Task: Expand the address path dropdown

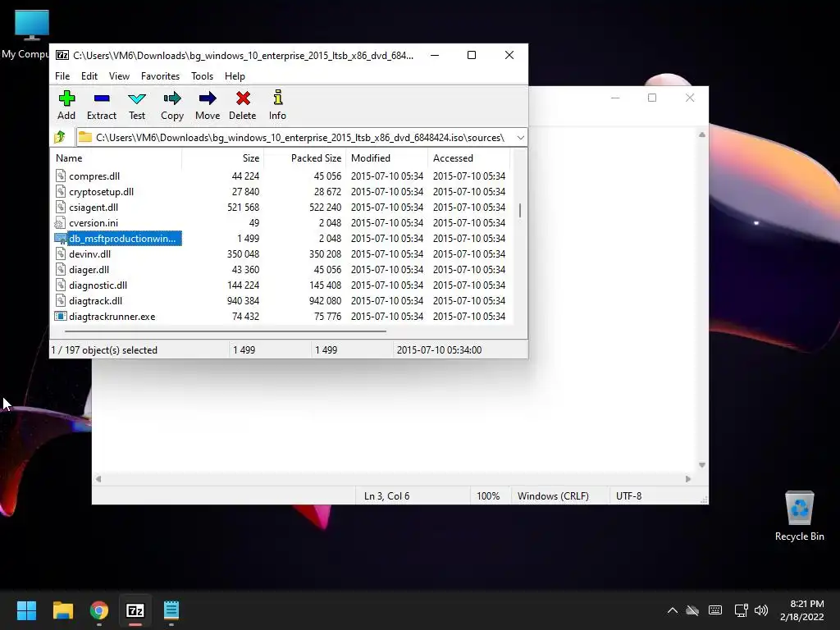Action: pyautogui.click(x=520, y=138)
